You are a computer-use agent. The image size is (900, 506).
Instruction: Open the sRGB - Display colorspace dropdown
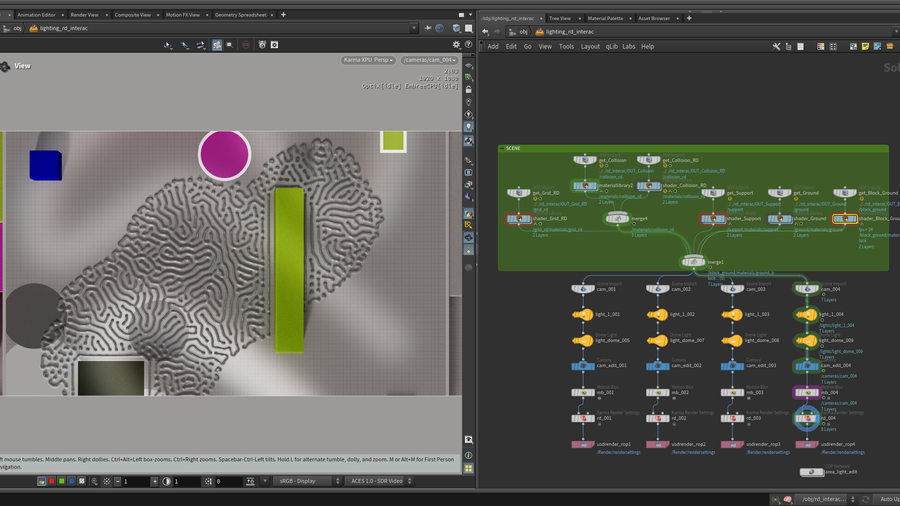point(305,481)
